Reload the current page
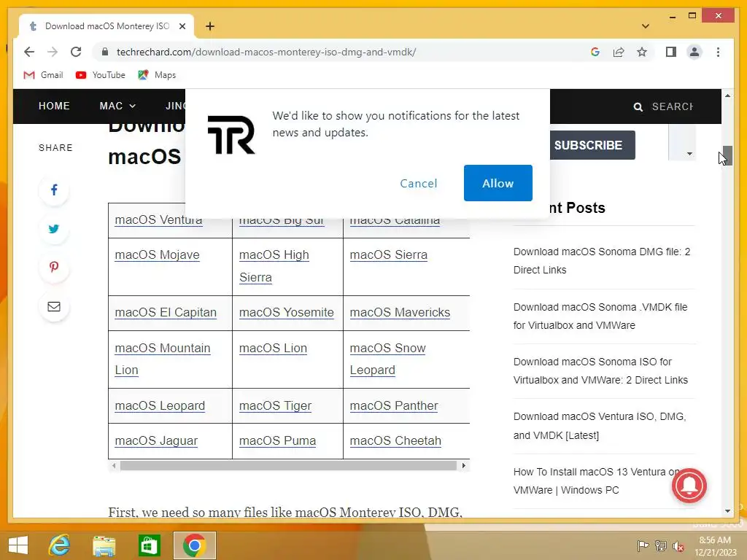 point(76,52)
